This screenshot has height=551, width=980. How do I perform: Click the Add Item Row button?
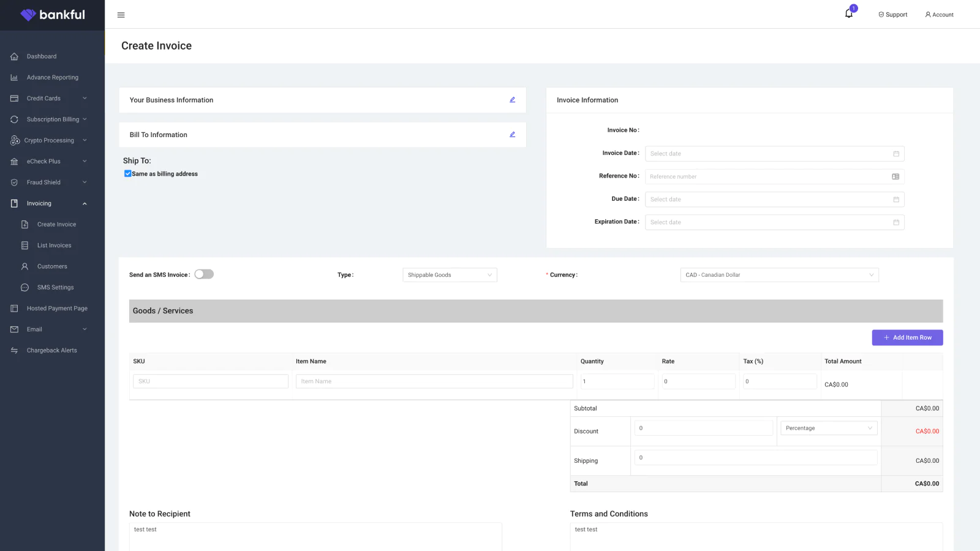click(907, 337)
